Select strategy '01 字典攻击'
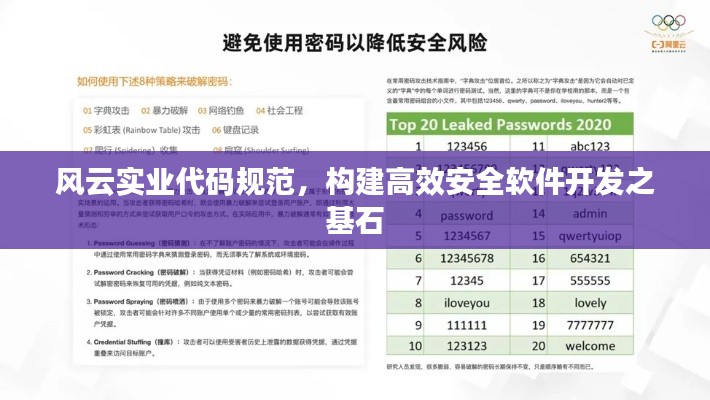The width and height of the screenshot is (710, 400). [106, 111]
